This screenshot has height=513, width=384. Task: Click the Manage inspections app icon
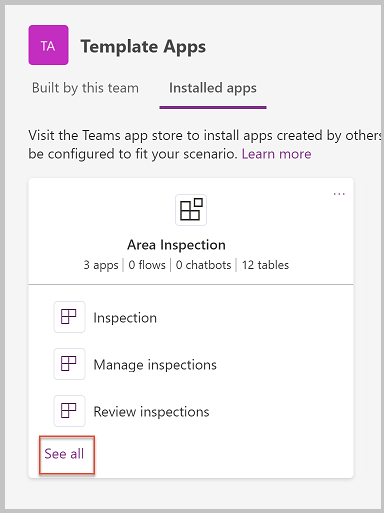[x=69, y=364]
